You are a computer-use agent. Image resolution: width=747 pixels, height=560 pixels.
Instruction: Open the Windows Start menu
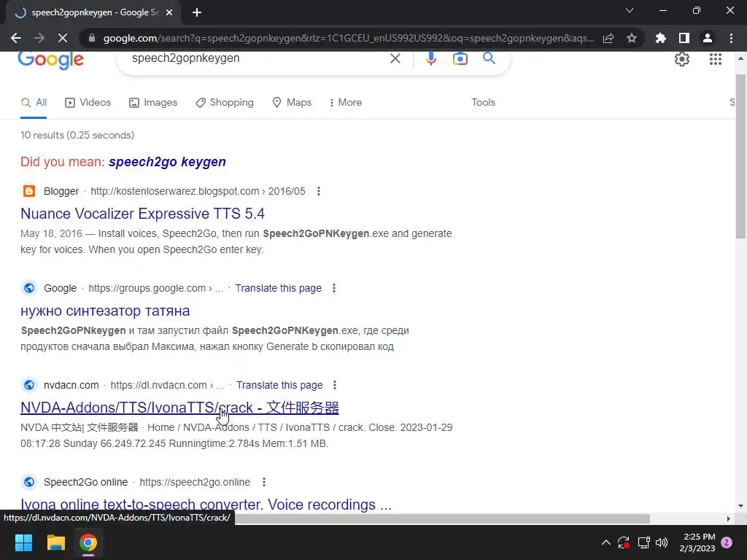[23, 542]
